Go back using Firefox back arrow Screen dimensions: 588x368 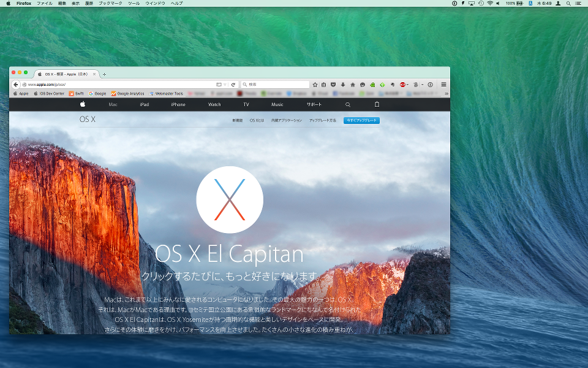(x=16, y=85)
